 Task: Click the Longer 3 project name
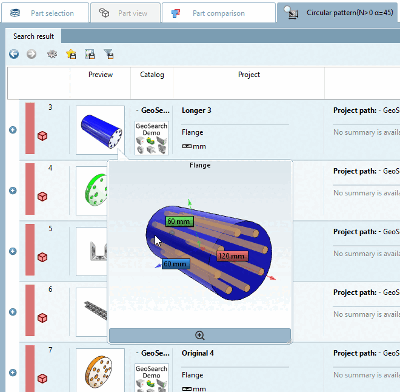tap(196, 110)
